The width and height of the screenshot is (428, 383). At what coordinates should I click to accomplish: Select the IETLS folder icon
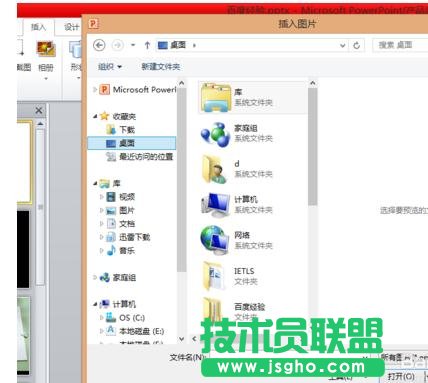click(213, 276)
